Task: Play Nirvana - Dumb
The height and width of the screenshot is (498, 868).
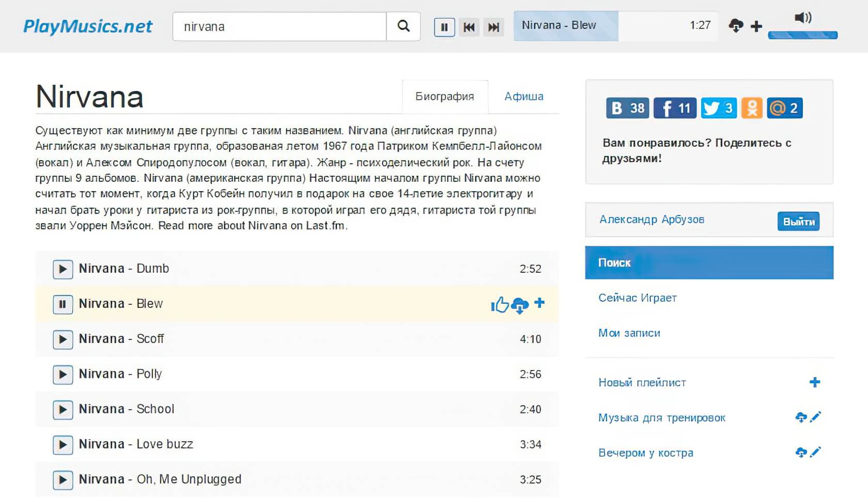Action: coord(63,269)
